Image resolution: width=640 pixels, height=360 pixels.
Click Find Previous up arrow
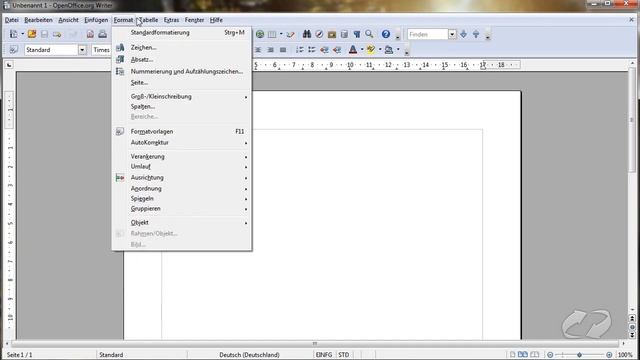point(476,34)
